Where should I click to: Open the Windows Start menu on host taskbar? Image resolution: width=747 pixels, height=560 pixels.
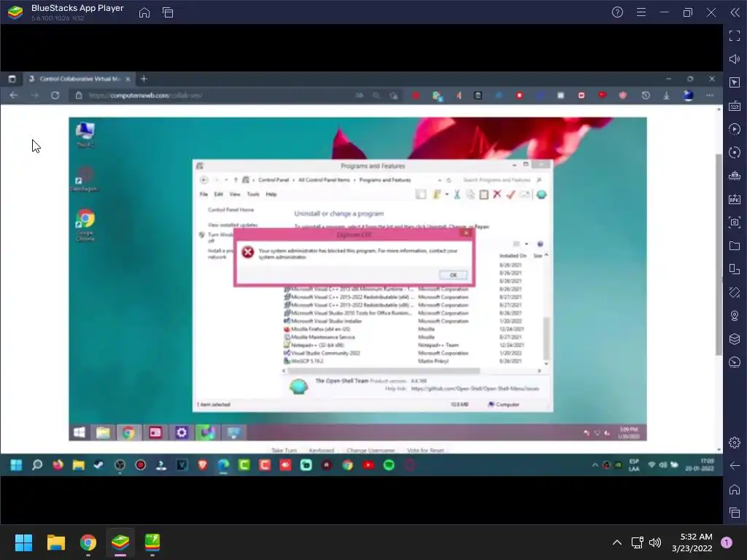[x=23, y=542]
